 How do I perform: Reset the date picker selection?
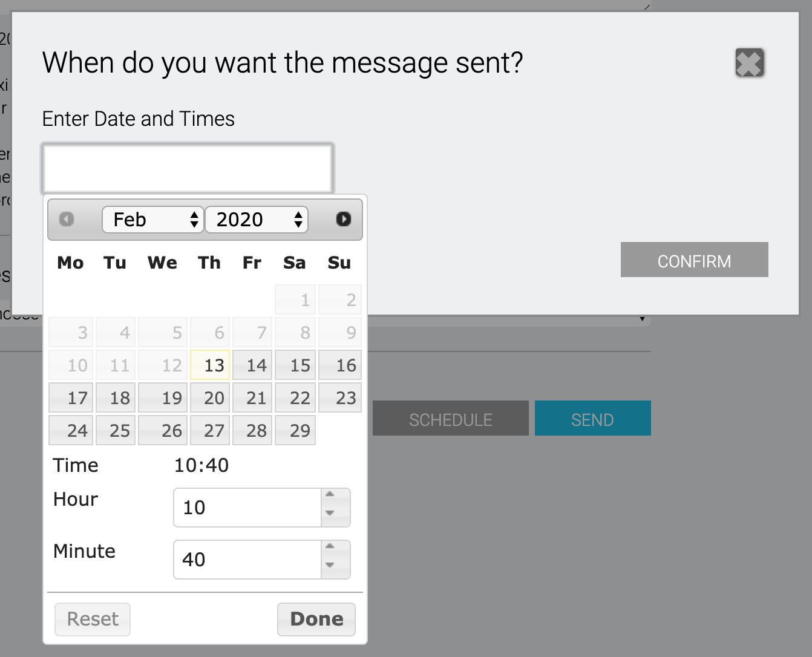[93, 619]
